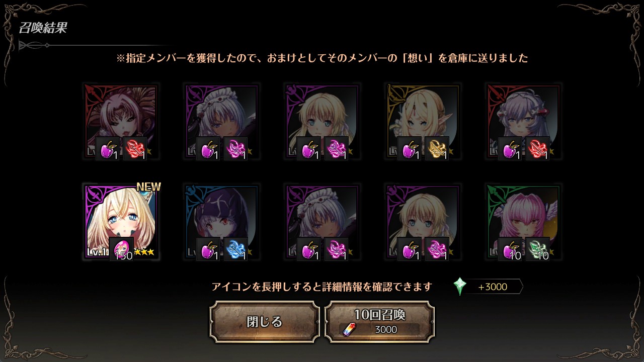Click the red feather icon on first card

135,148
